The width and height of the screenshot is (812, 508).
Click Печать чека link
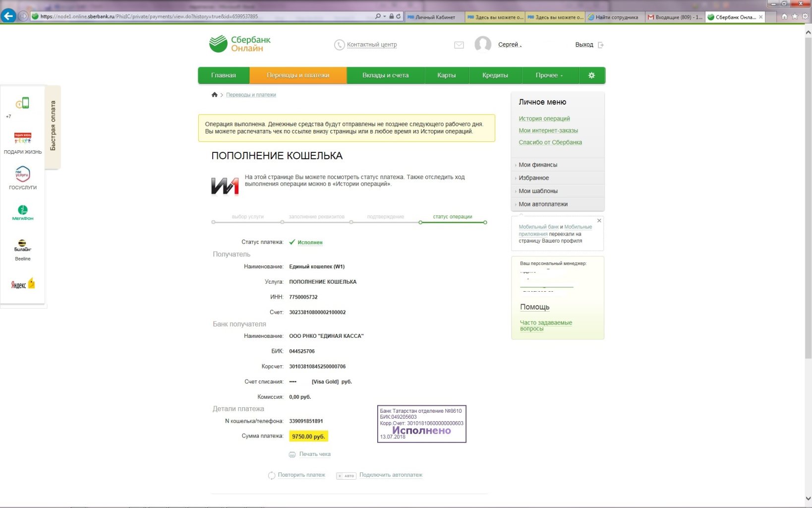(315, 454)
